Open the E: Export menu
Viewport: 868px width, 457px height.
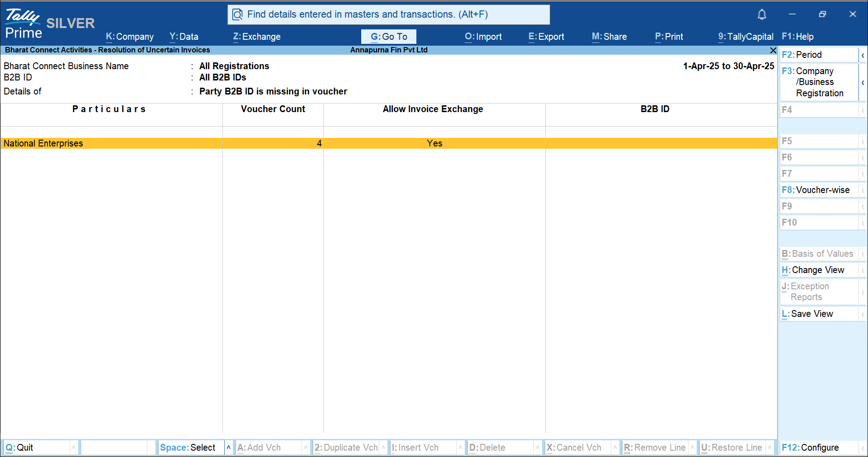click(x=546, y=37)
